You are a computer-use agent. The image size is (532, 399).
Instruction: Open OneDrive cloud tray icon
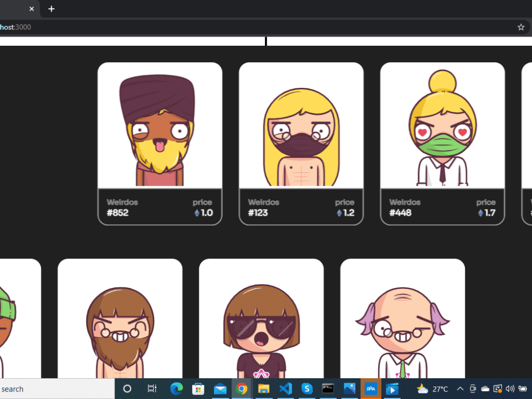tap(485, 389)
